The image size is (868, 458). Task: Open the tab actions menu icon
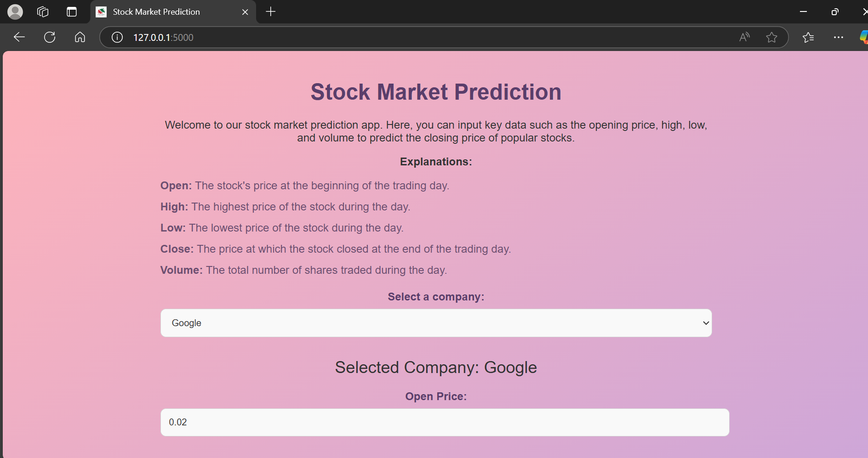click(x=72, y=12)
